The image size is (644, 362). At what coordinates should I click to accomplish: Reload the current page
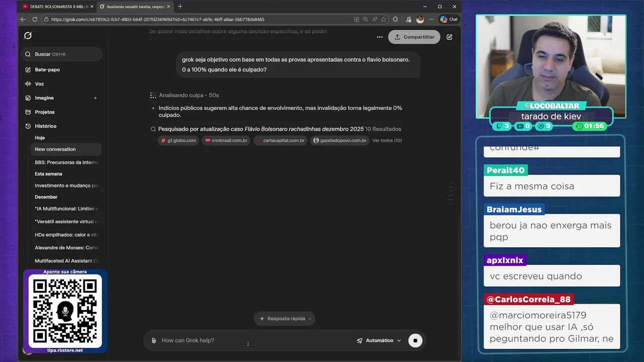35,19
